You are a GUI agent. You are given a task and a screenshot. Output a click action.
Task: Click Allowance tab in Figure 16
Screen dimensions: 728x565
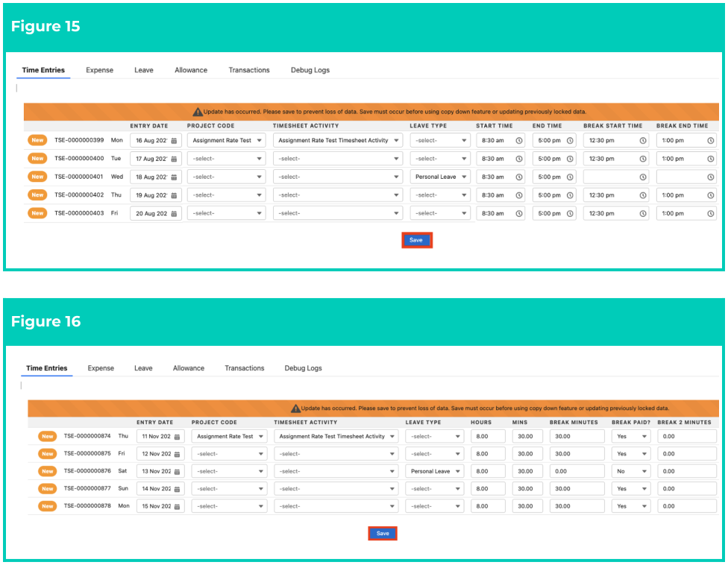[189, 368]
